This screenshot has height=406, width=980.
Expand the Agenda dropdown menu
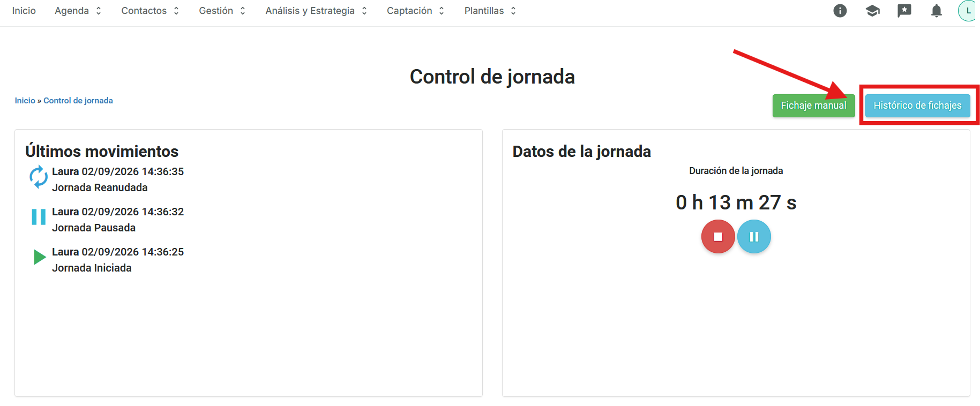[x=78, y=11]
